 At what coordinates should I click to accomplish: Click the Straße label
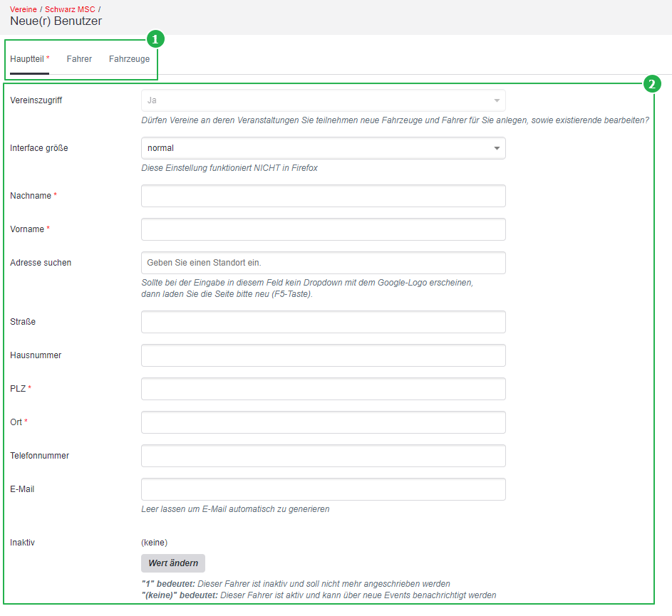23,322
